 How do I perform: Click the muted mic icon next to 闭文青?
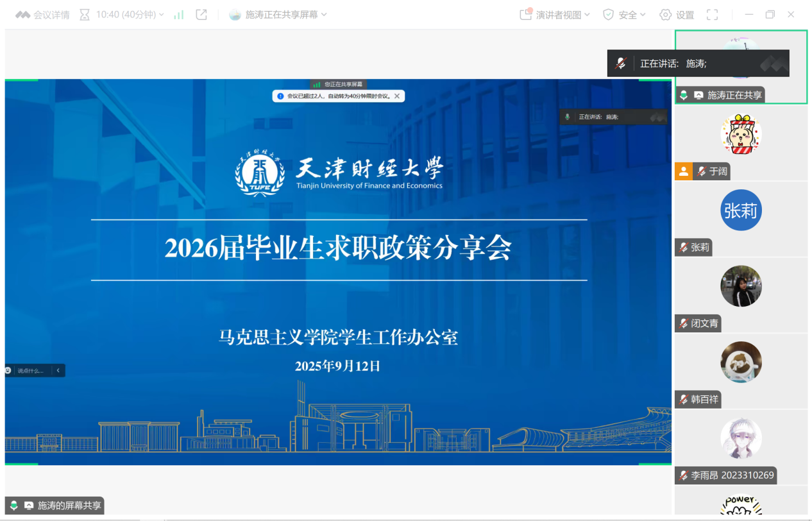tap(684, 323)
